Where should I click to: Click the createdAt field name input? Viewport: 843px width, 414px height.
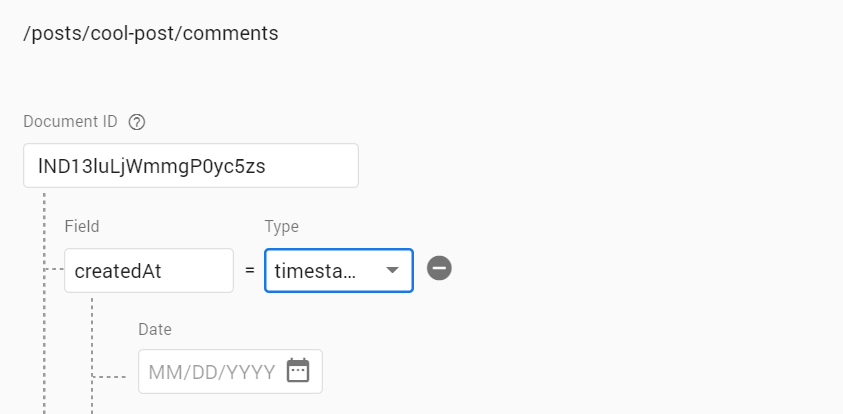(148, 270)
